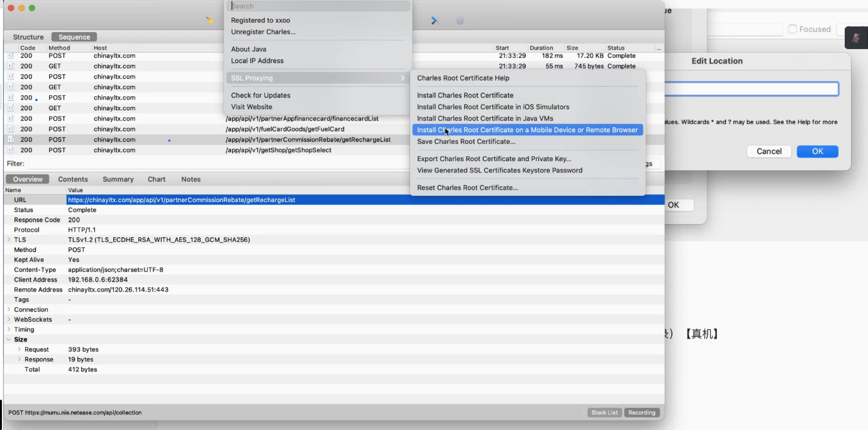Switch to Structure view

point(28,37)
